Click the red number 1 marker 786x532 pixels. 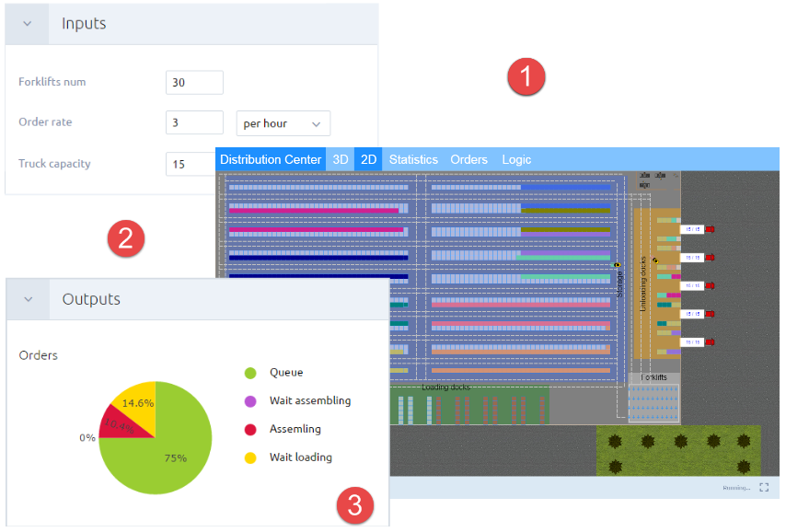527,76
